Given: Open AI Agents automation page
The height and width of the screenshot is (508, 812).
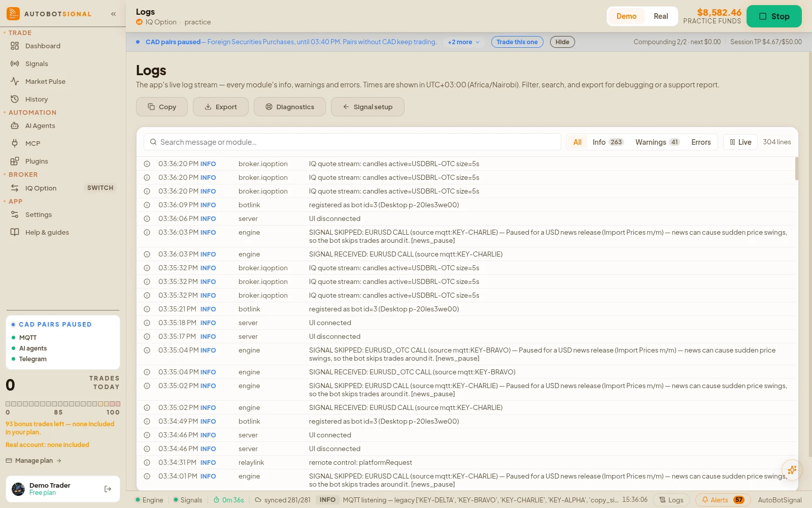Looking at the screenshot, I should pyautogui.click(x=40, y=125).
